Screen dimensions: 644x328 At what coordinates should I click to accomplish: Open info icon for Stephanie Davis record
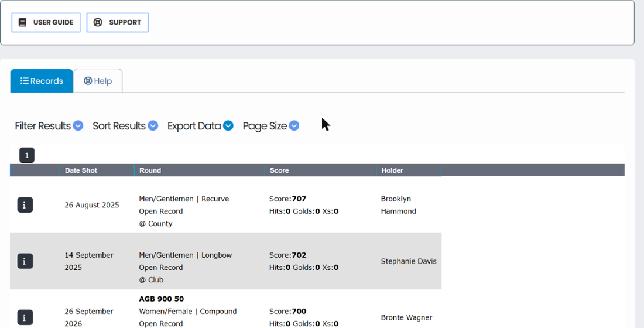[x=25, y=261]
